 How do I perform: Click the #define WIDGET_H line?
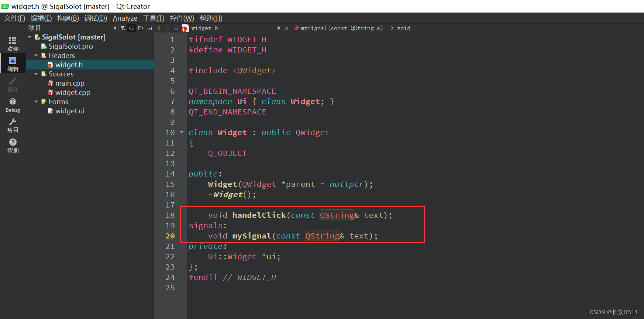pyautogui.click(x=227, y=50)
